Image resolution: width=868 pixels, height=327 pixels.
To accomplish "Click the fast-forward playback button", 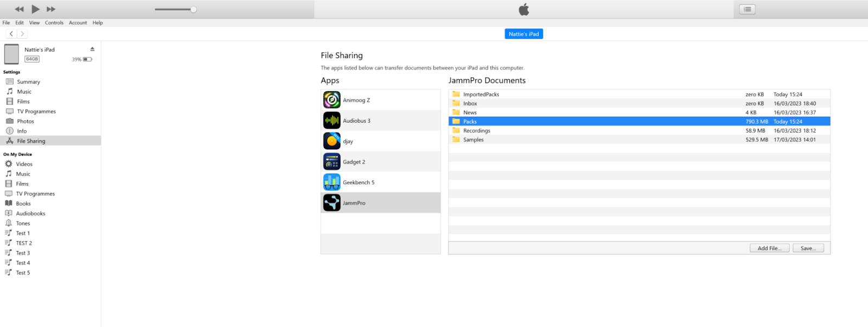I will click(x=51, y=9).
